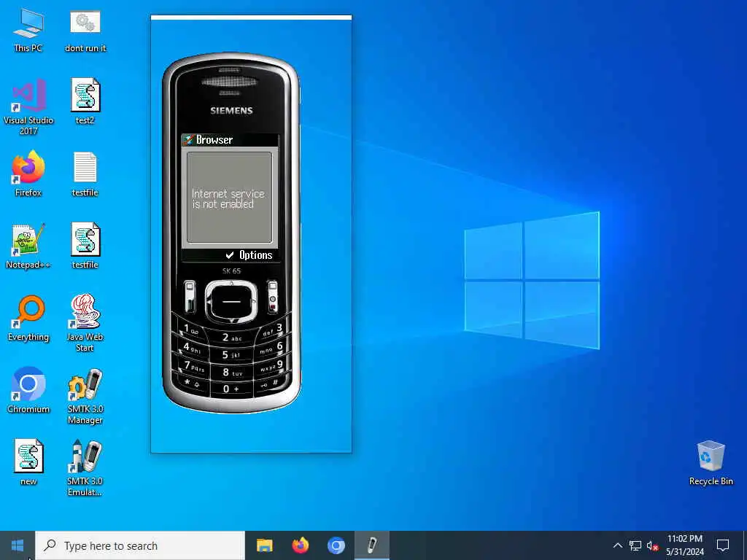Click the phone keypad 1 key
Viewport: 747px width, 560px height.
190,330
